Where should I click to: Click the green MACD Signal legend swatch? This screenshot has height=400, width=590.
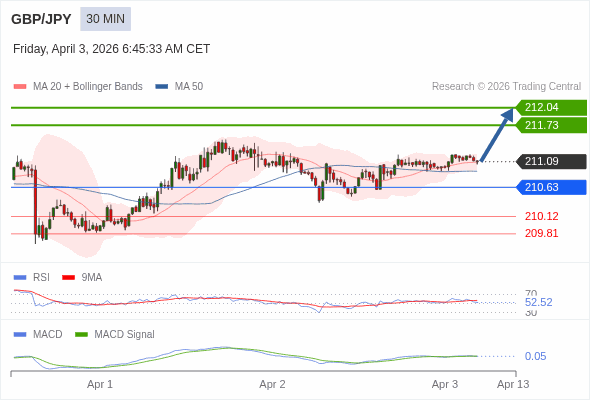pyautogui.click(x=81, y=335)
